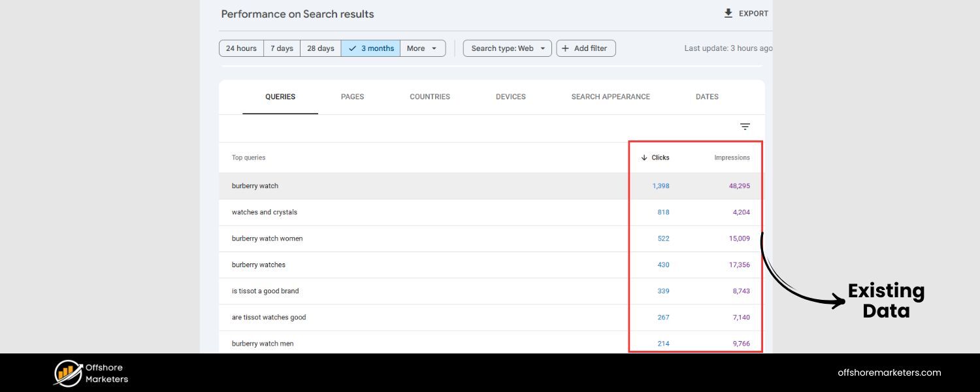Click the chevron on Search type chip
This screenshot has width=980, height=392.
pyautogui.click(x=544, y=48)
